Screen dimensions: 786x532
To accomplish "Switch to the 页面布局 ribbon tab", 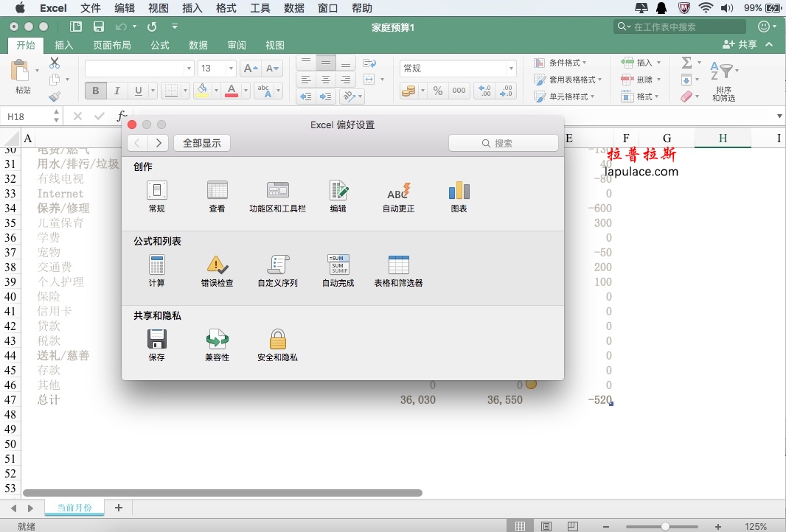I will 112,45.
